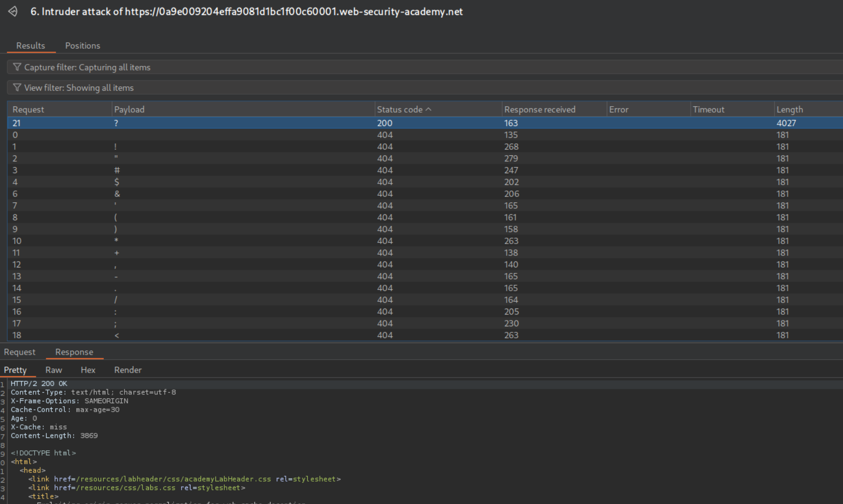Sort by Response received column
Image resolution: width=843 pixels, height=504 pixels.
pos(539,110)
